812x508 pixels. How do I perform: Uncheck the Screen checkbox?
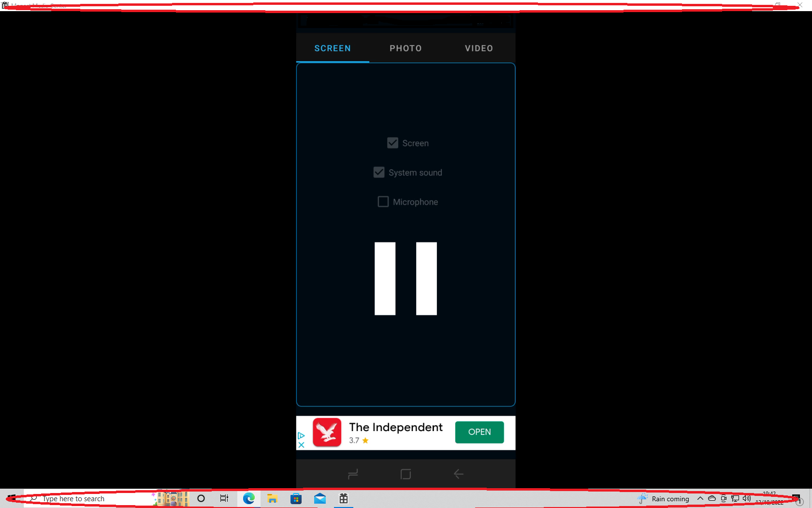click(x=392, y=143)
